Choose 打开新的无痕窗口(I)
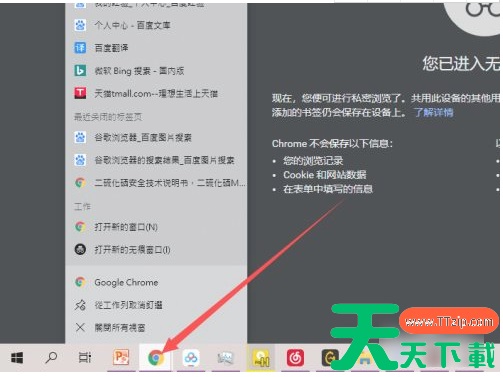 click(156, 249)
